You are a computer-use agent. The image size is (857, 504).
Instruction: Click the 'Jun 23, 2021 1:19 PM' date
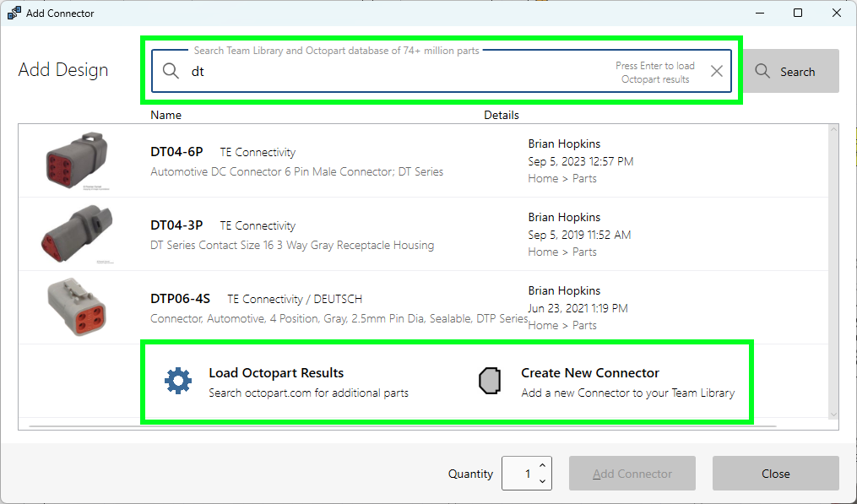[578, 308]
